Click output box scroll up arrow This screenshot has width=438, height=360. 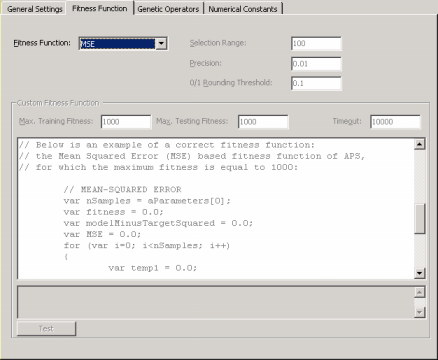(x=419, y=292)
